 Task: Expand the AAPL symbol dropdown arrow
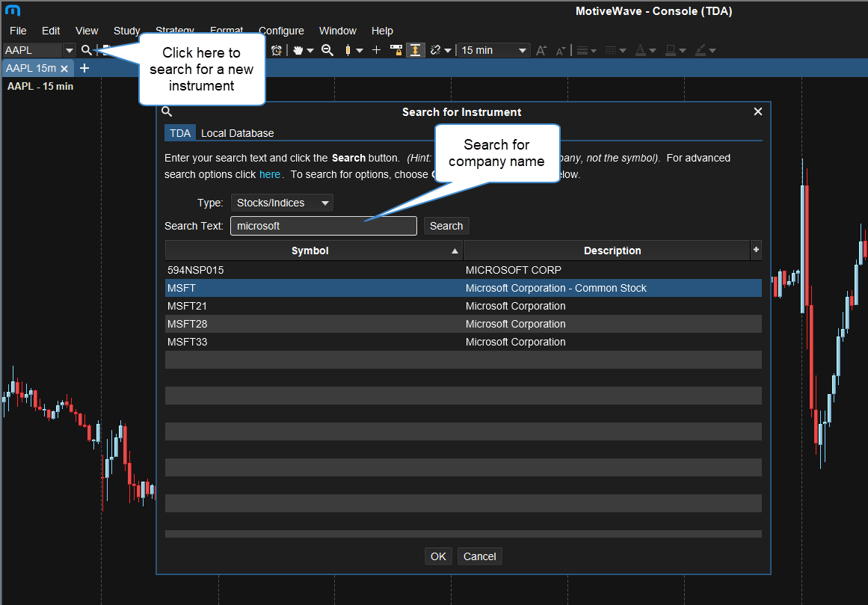pyautogui.click(x=70, y=50)
